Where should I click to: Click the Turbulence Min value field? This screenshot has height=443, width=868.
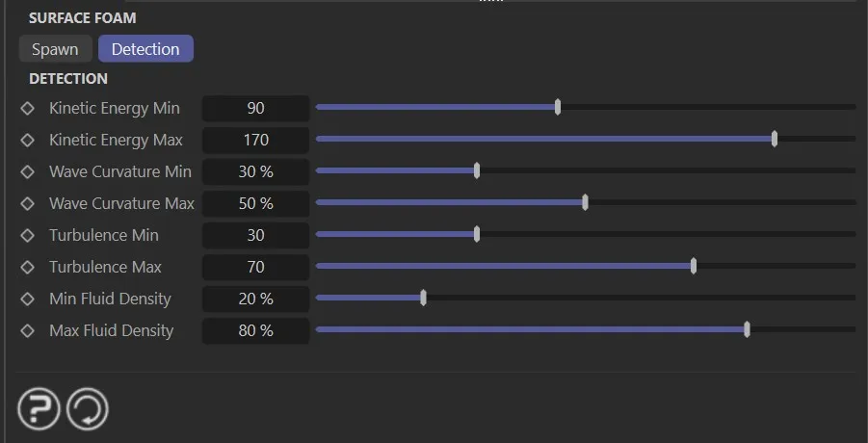point(255,235)
